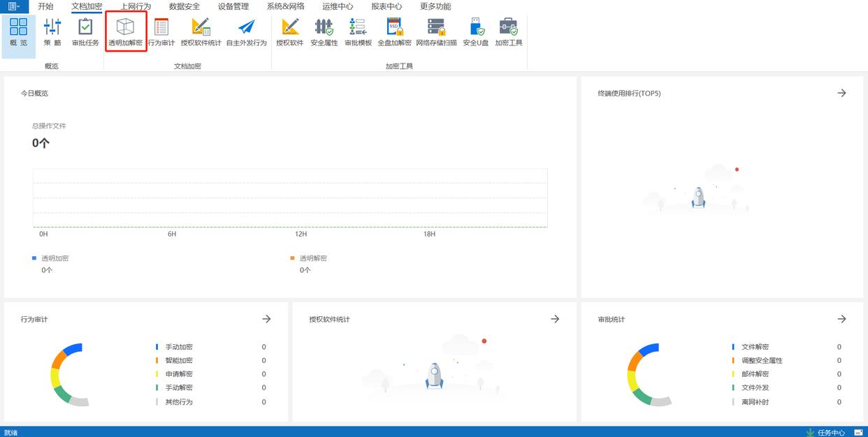Open the 全盘加解密 tool
The width and height of the screenshot is (868, 437).
[394, 32]
